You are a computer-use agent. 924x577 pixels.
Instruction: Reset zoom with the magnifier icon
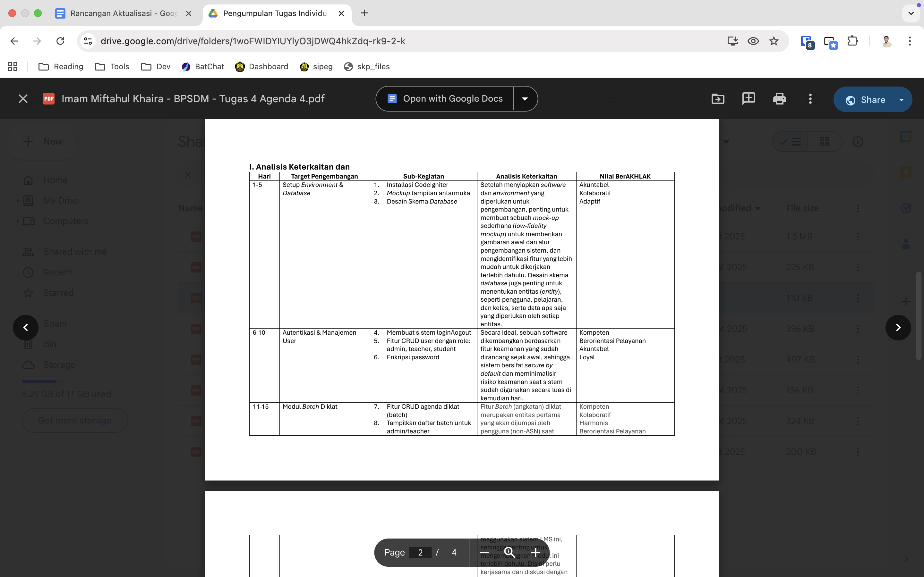click(x=509, y=552)
